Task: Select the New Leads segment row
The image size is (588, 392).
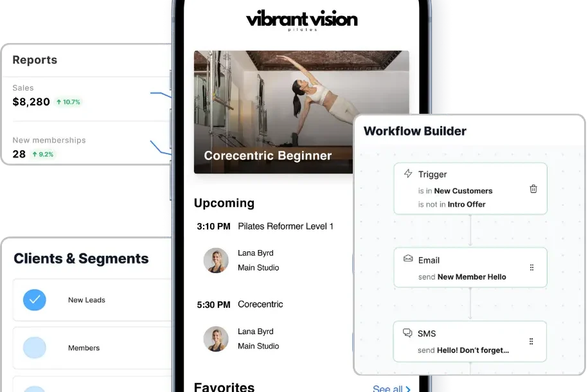Action: (x=93, y=299)
